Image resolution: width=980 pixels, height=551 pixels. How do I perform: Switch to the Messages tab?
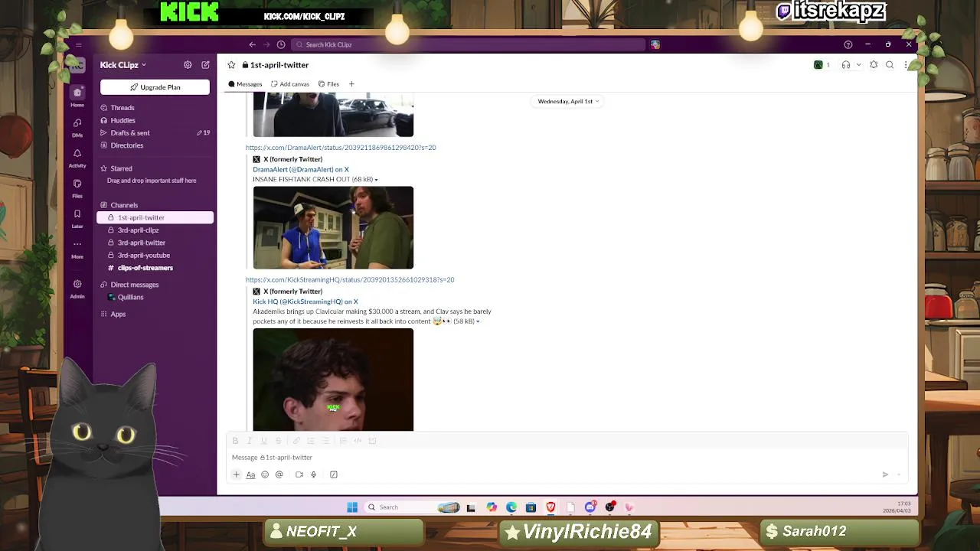click(245, 84)
